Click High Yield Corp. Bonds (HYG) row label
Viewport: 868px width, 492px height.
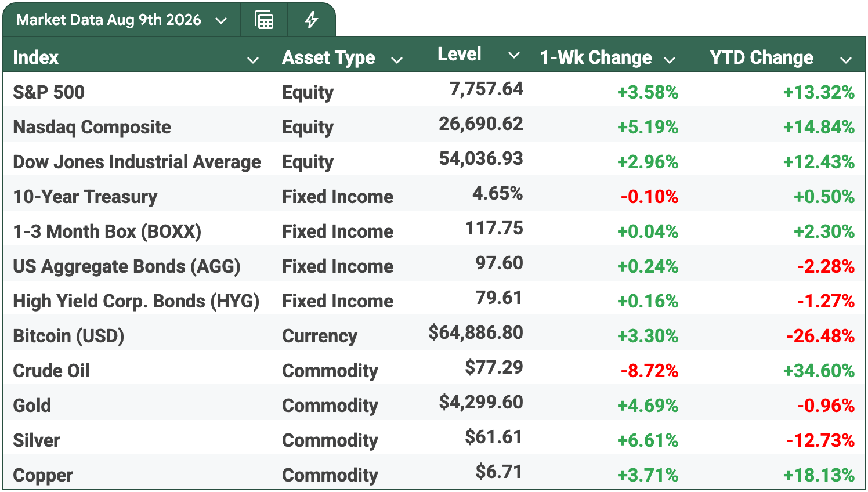136,301
